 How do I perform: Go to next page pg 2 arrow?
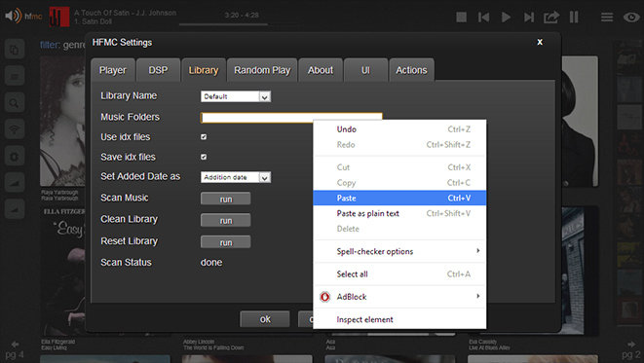tap(631, 345)
